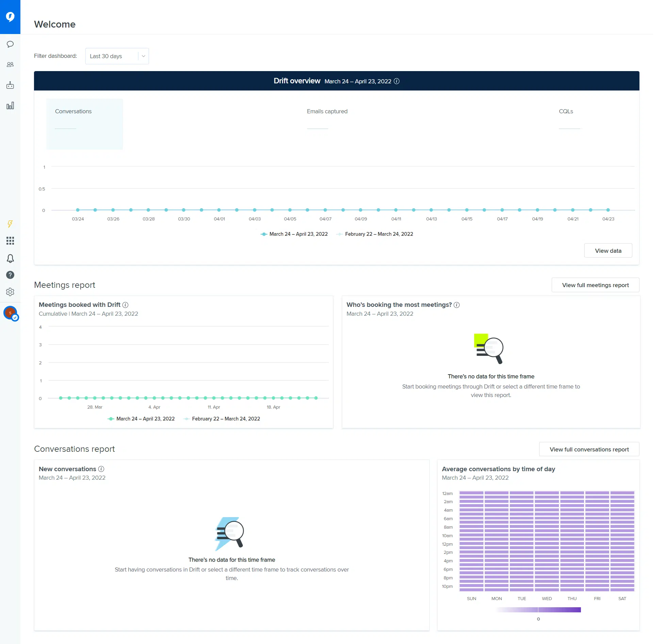Click the Conversations report section heading
Image resolution: width=666 pixels, height=644 pixels.
point(74,449)
